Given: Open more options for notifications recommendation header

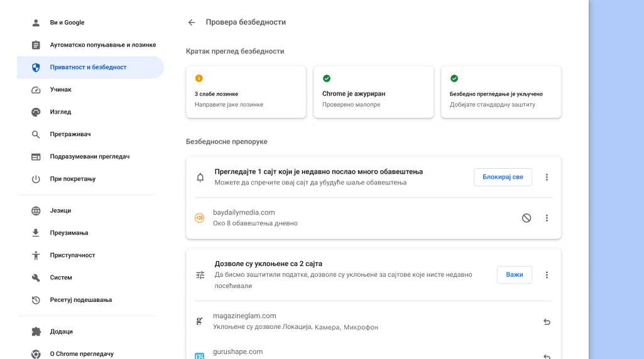Looking at the screenshot, I should [546, 177].
